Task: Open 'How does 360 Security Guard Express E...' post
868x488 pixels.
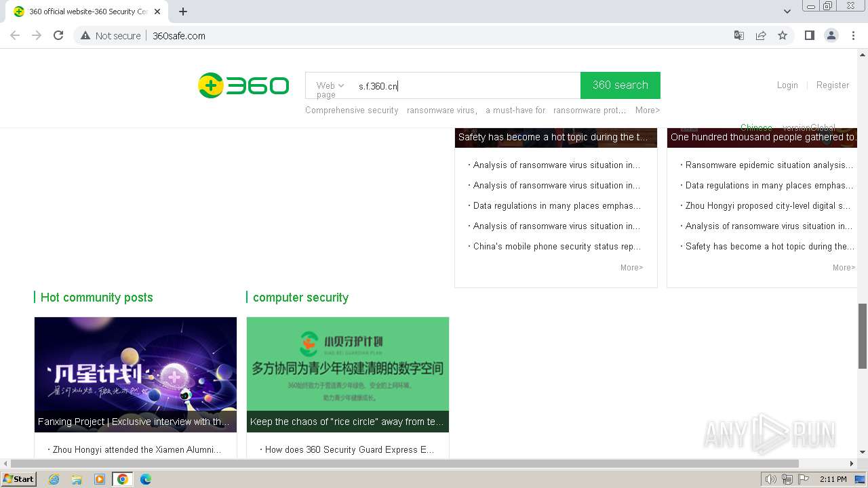Action: click(x=349, y=449)
